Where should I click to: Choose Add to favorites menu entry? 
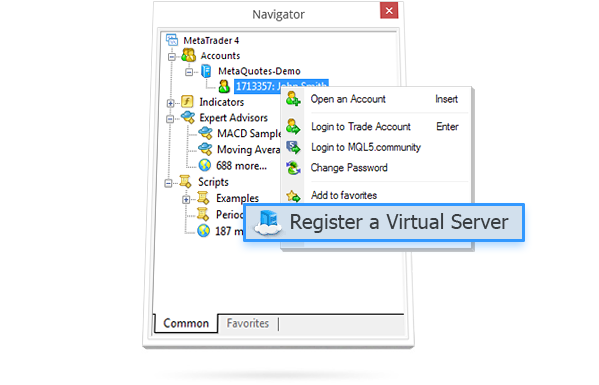pyautogui.click(x=376, y=196)
